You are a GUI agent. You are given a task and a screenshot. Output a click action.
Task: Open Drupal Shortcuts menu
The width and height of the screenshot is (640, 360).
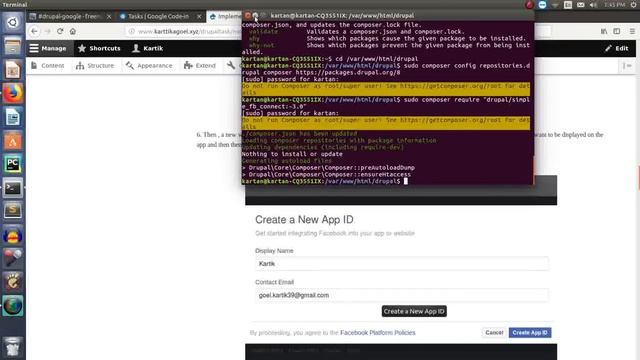tap(99, 48)
